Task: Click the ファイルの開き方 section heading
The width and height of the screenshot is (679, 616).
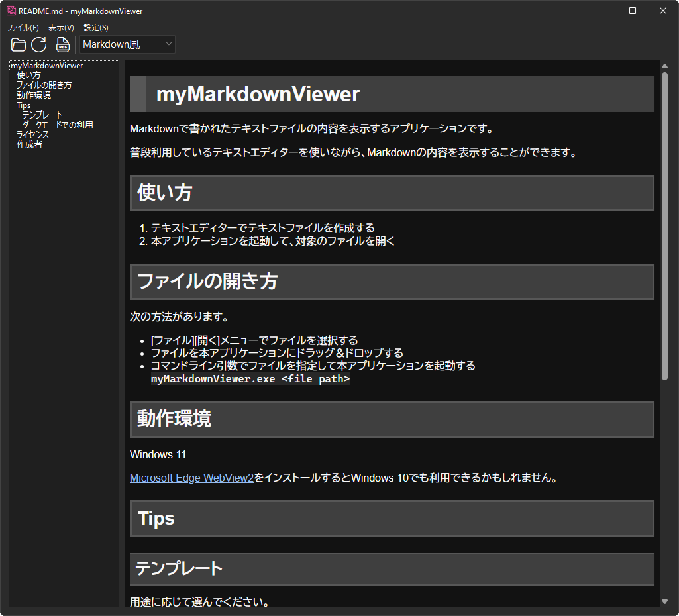Action: click(x=392, y=282)
